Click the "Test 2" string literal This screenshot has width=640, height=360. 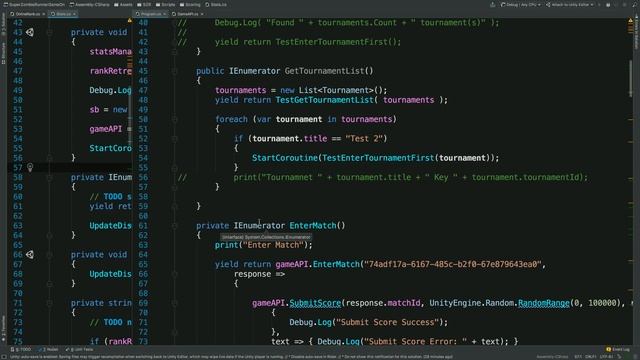[x=364, y=139]
